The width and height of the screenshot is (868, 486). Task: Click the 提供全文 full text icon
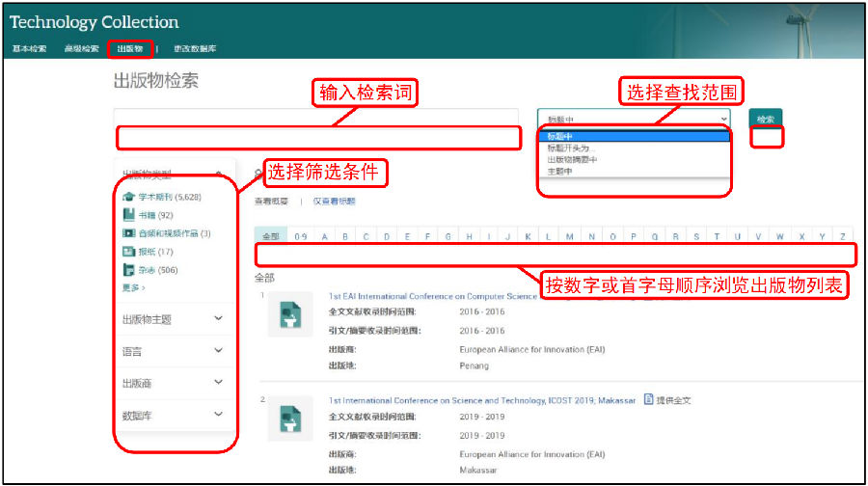coord(649,399)
